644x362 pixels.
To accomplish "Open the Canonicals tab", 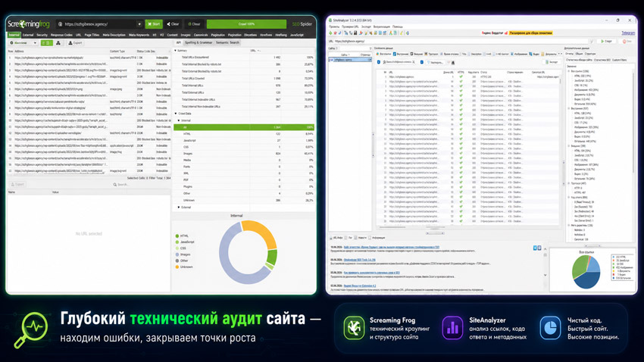I will 201,36.
